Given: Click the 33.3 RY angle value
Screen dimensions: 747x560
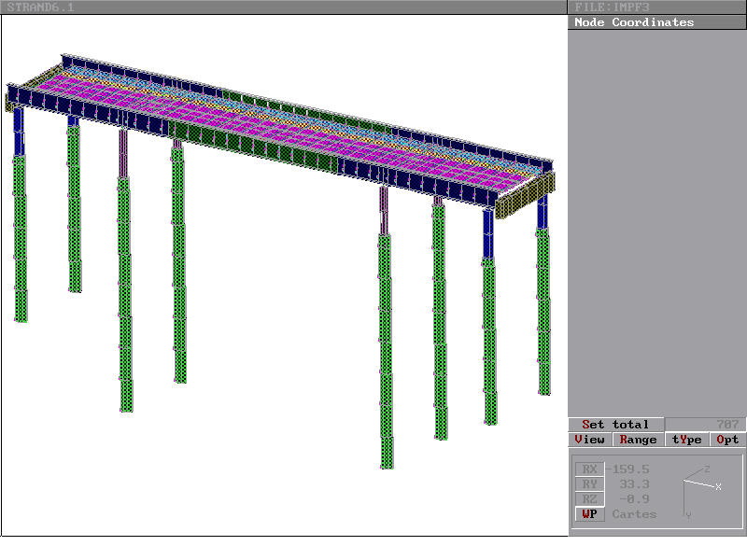Looking at the screenshot, I should [x=634, y=484].
